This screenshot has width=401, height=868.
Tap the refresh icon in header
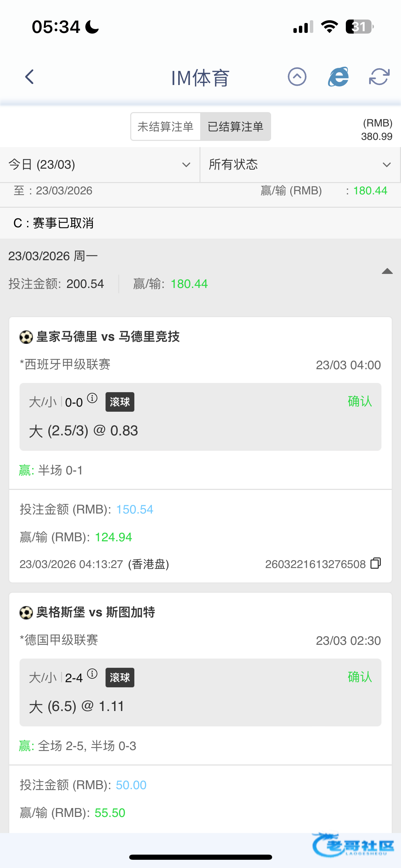(379, 77)
